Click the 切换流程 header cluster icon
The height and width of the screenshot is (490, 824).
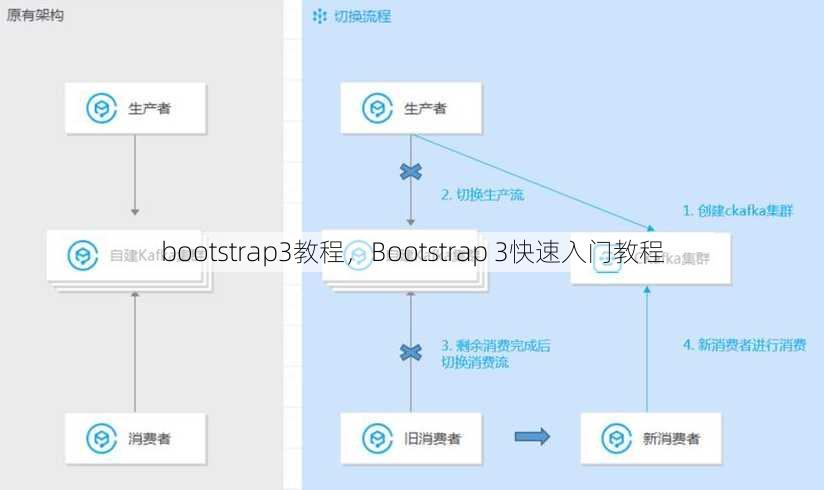(x=320, y=16)
